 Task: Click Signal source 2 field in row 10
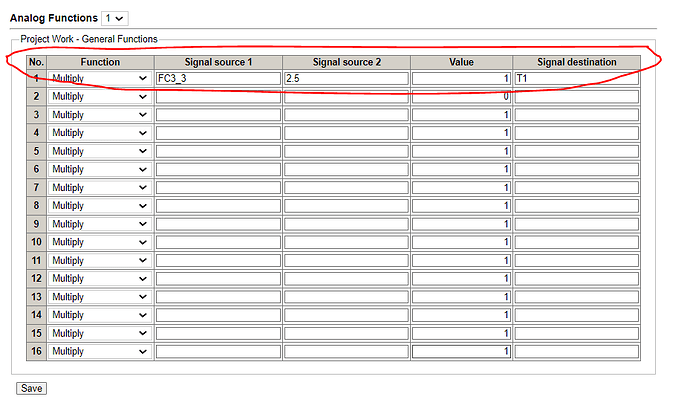coord(346,242)
